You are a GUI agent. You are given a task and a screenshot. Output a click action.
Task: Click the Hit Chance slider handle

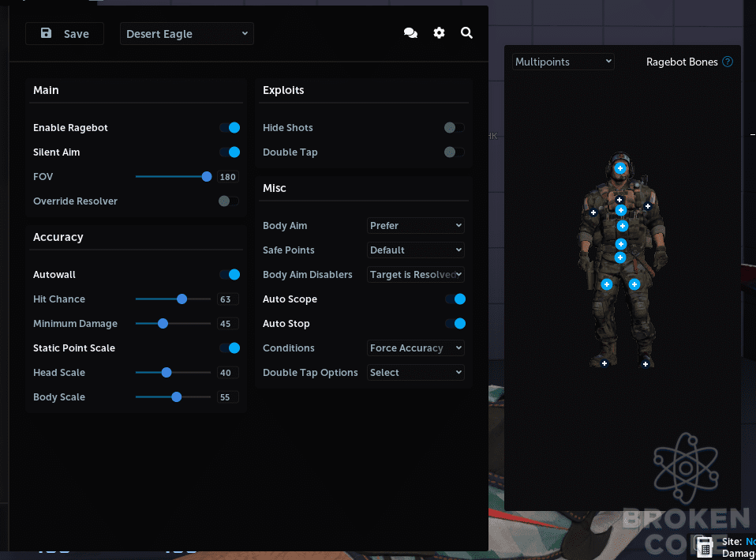coord(182,299)
